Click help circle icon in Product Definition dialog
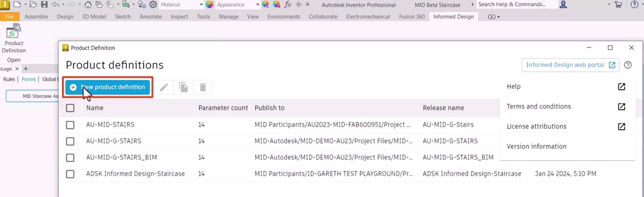 coord(628,65)
